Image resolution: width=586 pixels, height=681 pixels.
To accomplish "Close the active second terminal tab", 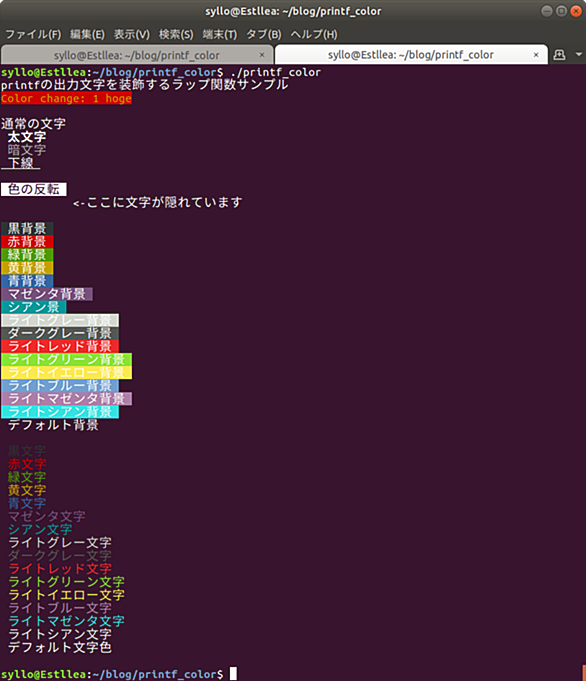I will point(536,55).
